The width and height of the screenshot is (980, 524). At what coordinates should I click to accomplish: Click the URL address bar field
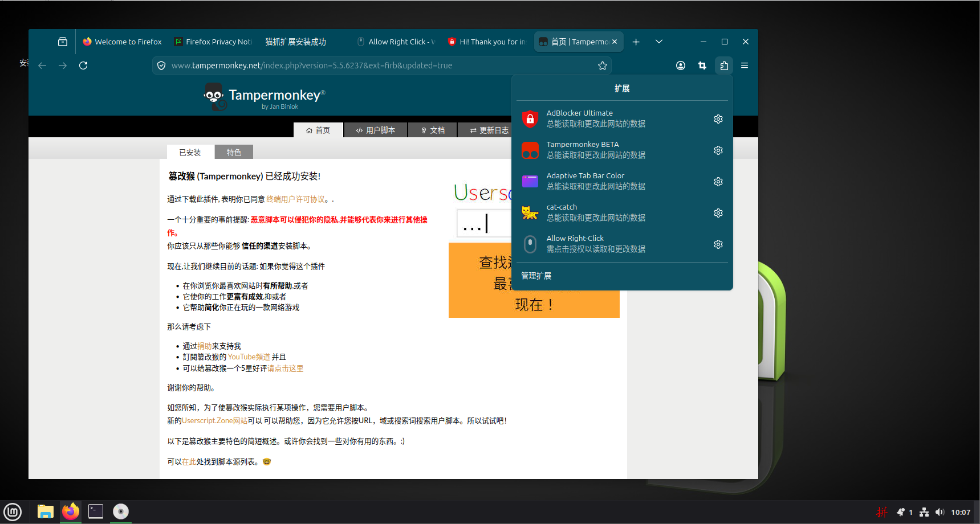pos(382,65)
